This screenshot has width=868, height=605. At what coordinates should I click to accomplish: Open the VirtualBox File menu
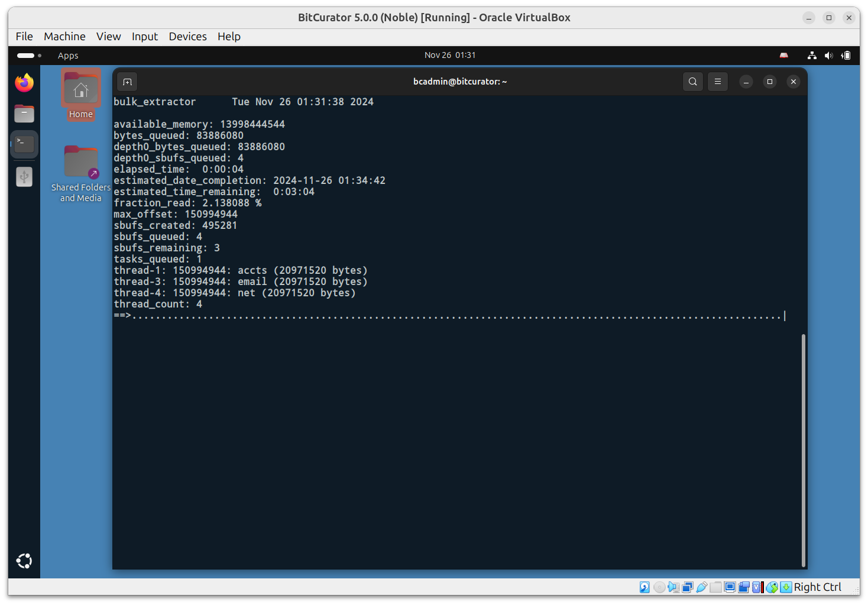(24, 37)
